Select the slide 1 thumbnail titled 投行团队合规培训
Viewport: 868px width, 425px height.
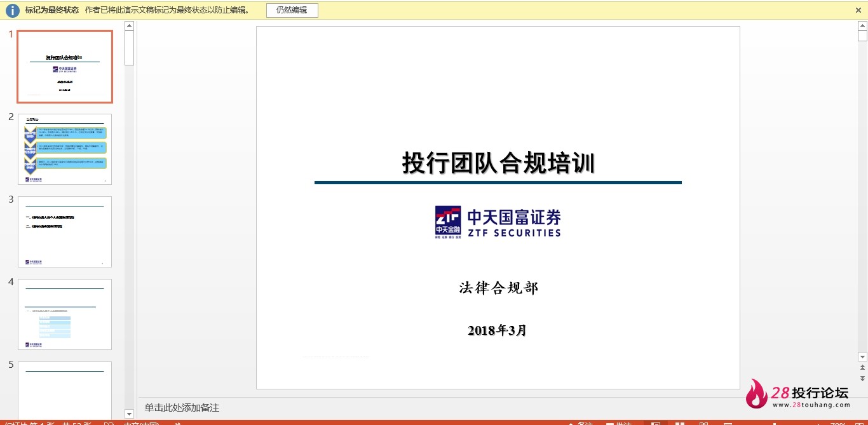[65, 67]
